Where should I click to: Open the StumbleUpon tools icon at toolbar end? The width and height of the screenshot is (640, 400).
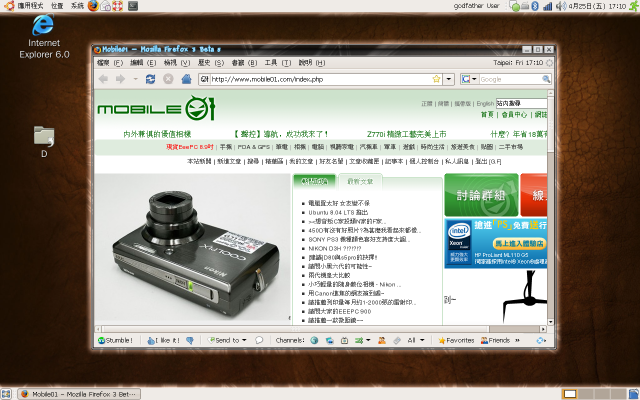tap(541, 340)
